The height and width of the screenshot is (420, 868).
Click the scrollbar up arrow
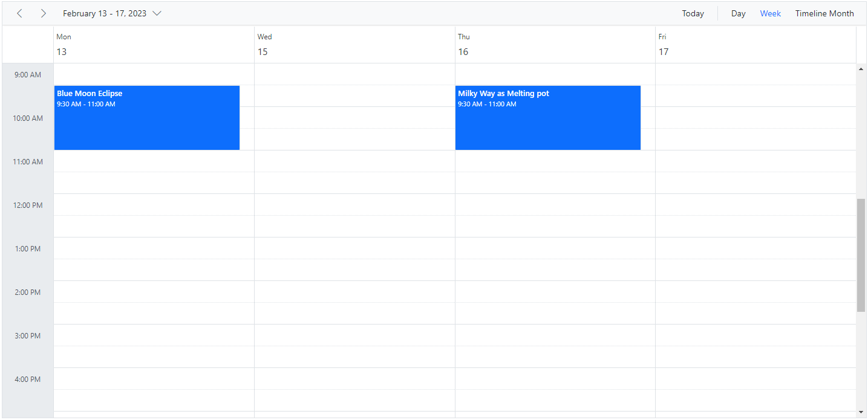(x=861, y=68)
